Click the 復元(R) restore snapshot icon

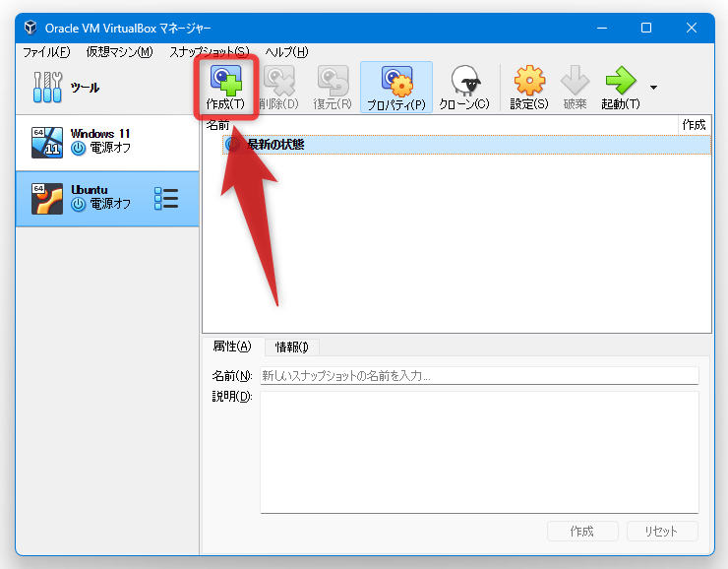pyautogui.click(x=333, y=81)
